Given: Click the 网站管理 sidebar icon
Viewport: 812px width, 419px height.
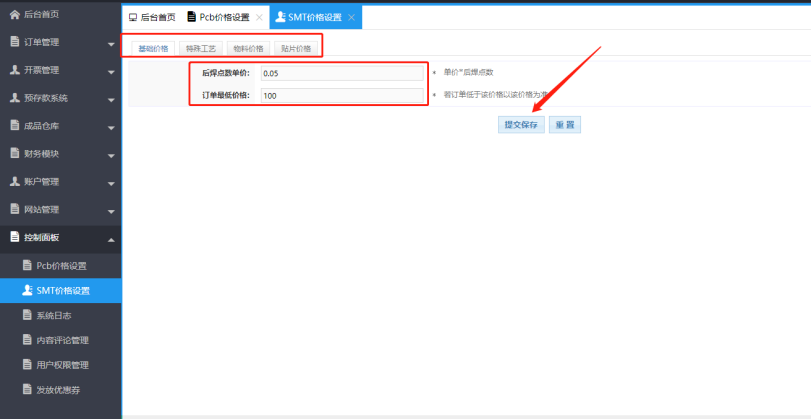Looking at the screenshot, I should pos(14,209).
